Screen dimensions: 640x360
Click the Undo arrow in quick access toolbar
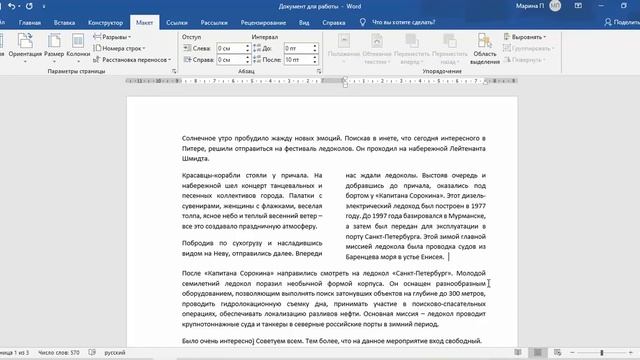point(11,7)
